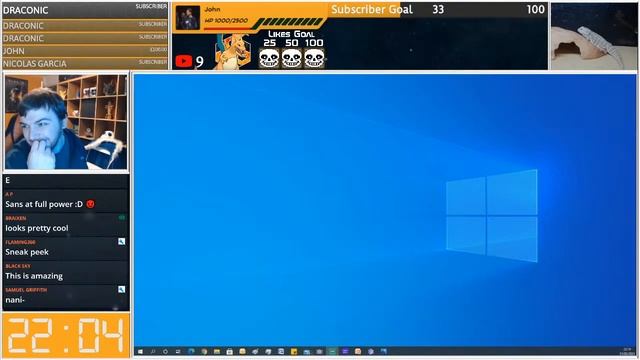The height and width of the screenshot is (360, 640).
Task: Open the Microsoft Store bag icon
Action: point(229,351)
